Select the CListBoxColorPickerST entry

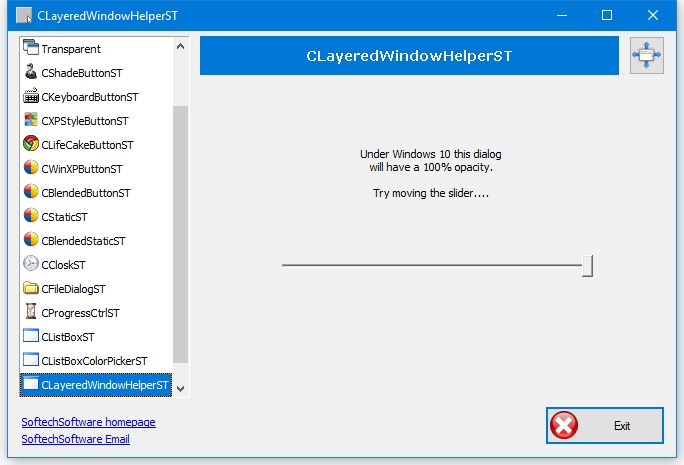[x=96, y=360]
